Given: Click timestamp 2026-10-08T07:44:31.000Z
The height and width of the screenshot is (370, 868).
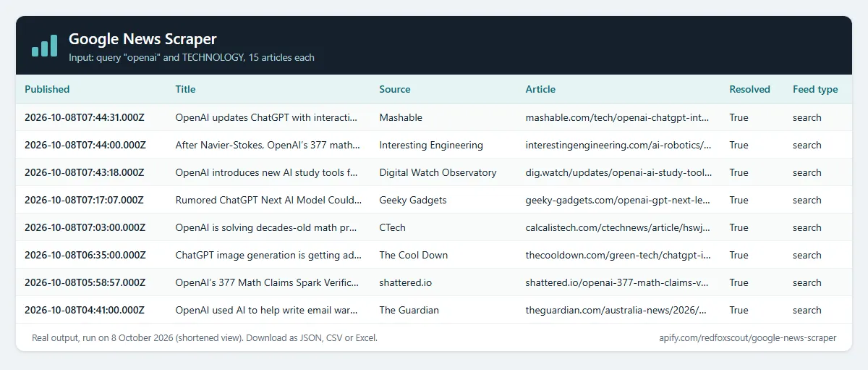Looking at the screenshot, I should 85,117.
